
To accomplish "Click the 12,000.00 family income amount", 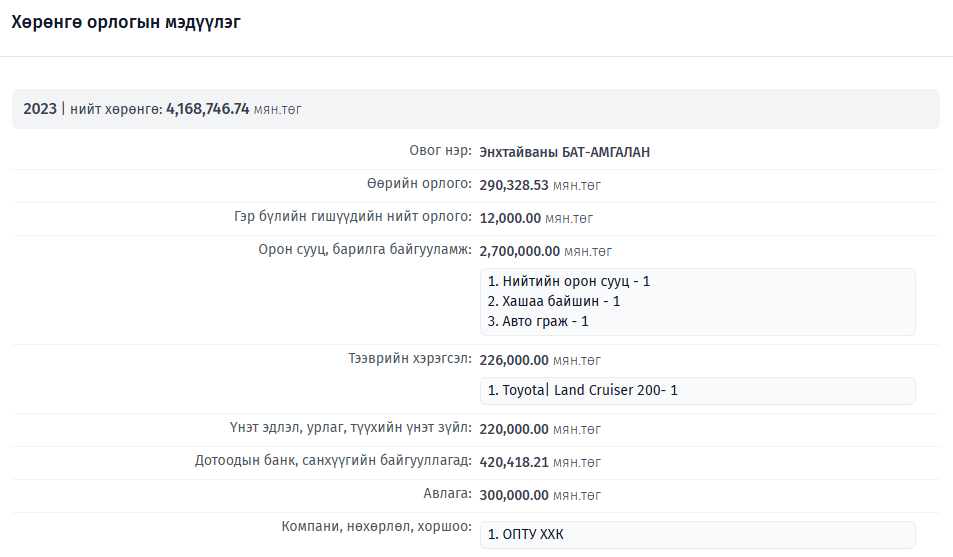I will coord(510,218).
